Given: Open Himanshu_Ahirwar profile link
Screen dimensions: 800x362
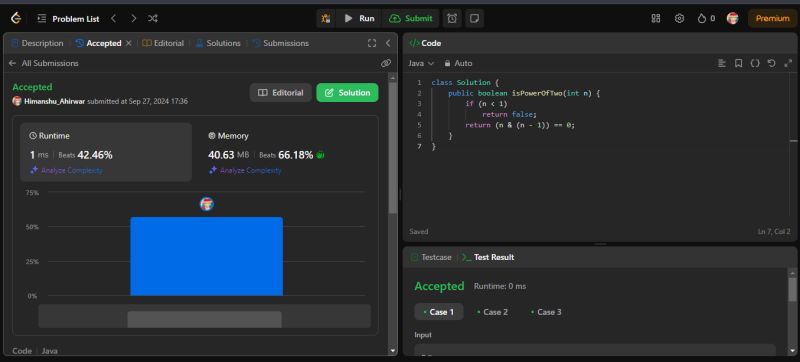Looking at the screenshot, I should pyautogui.click(x=55, y=101).
